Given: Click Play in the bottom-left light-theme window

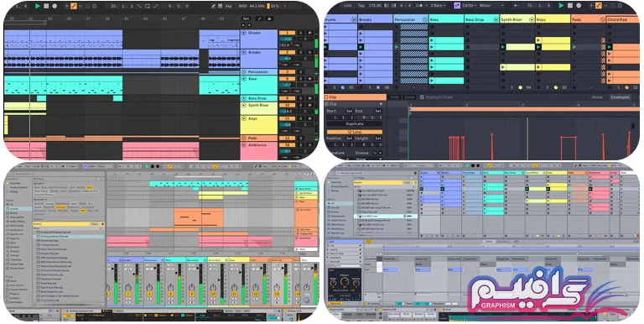Looking at the screenshot, I should pyautogui.click(x=147, y=166).
